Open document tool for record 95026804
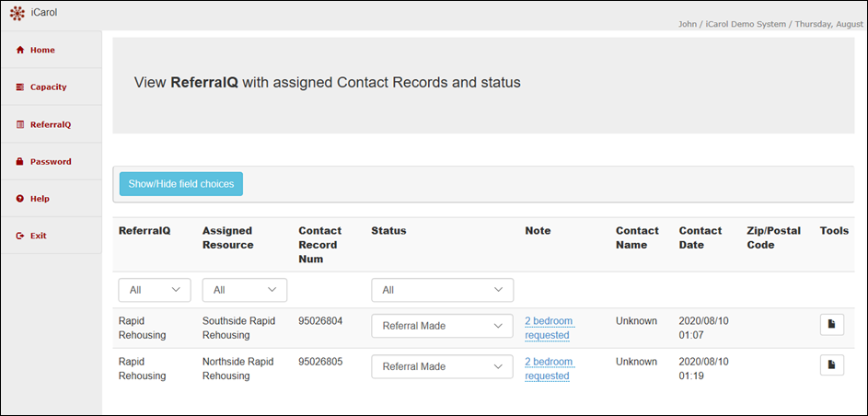 click(x=831, y=325)
